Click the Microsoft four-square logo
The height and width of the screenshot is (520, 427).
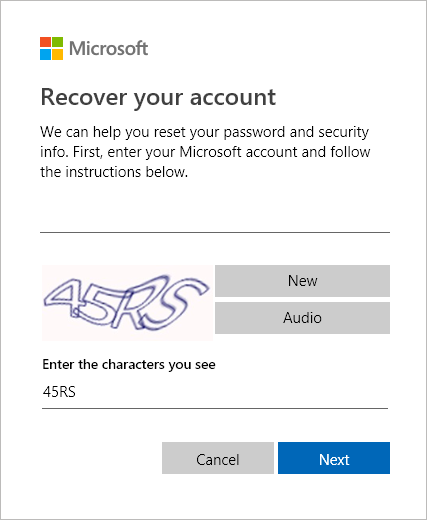pos(51,48)
